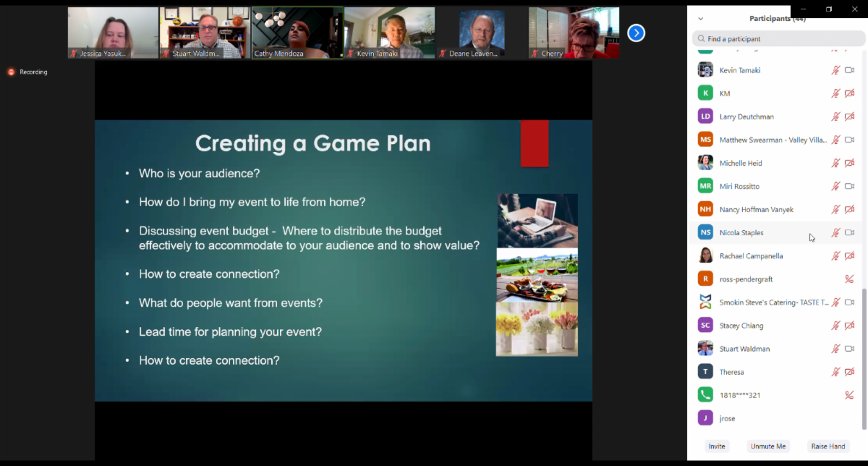Screen dimensions: 868x466
Task: Click Kevin Tamaki's muted microphone icon
Action: [835, 70]
